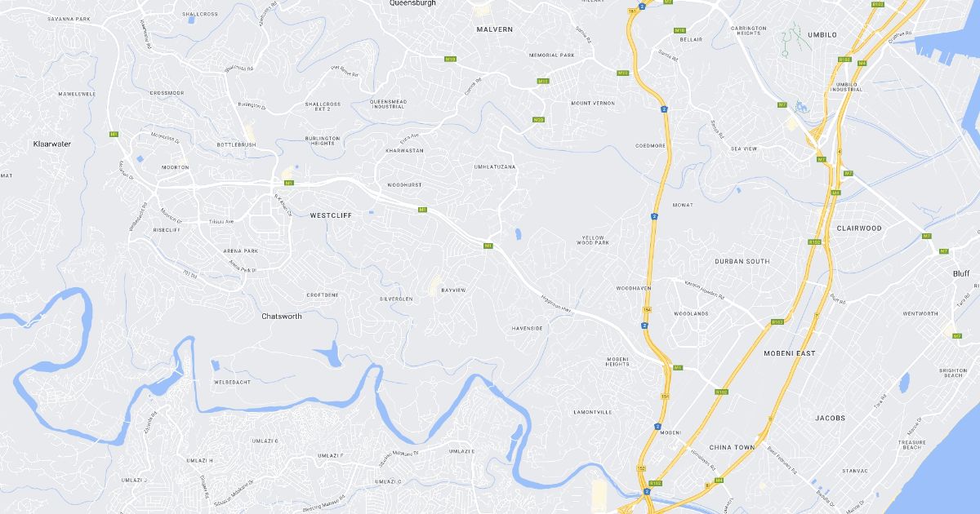Click the UMBILO label near the harbour

822,35
